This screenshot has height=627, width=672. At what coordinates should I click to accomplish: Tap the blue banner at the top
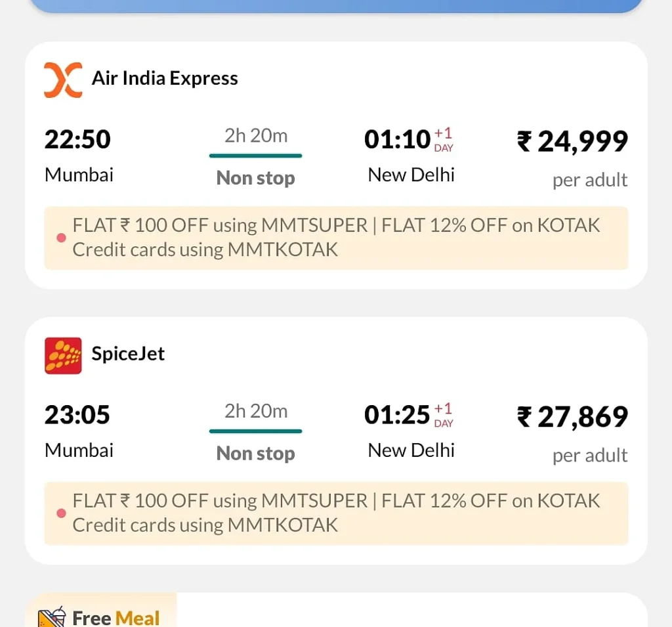pos(336,5)
